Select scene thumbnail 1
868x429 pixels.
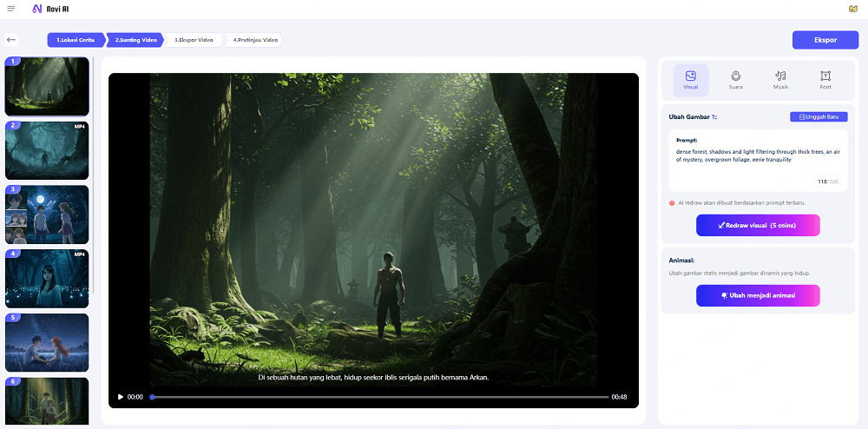(47, 86)
